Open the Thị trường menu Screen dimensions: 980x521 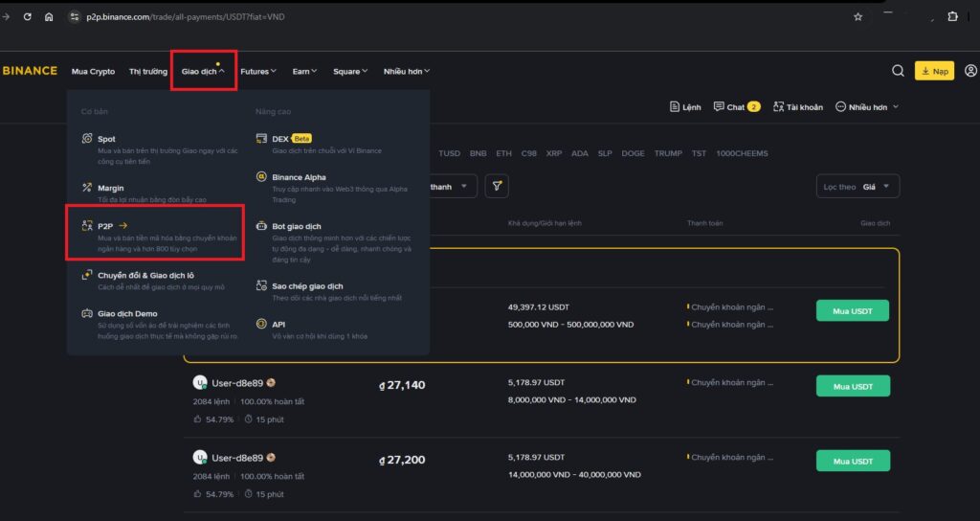coord(148,71)
